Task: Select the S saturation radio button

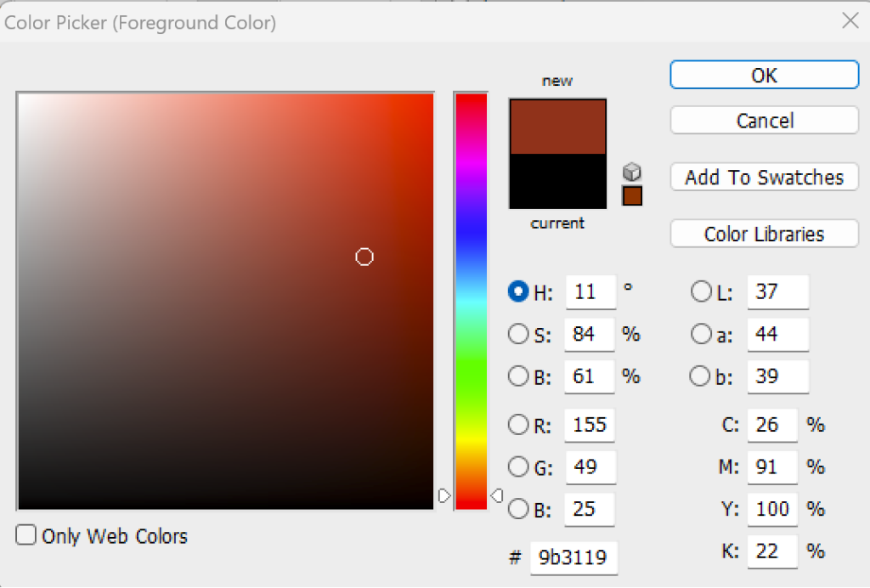Action: pyautogui.click(x=518, y=334)
